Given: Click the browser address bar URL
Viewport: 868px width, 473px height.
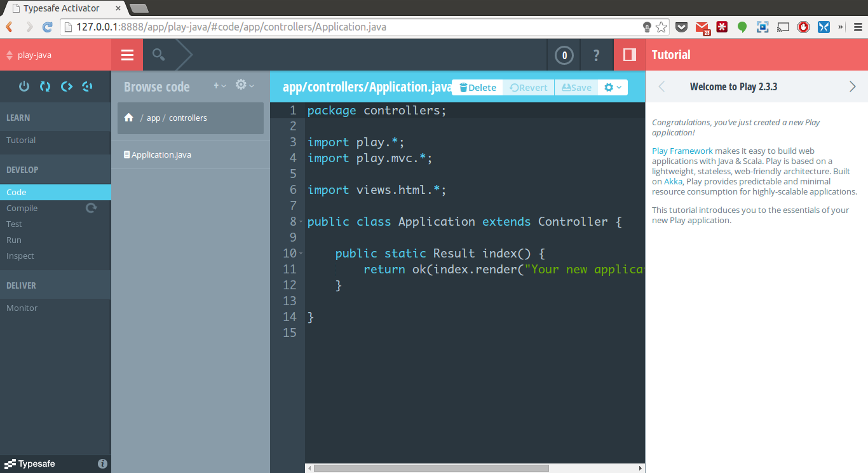Looking at the screenshot, I should click(x=231, y=27).
